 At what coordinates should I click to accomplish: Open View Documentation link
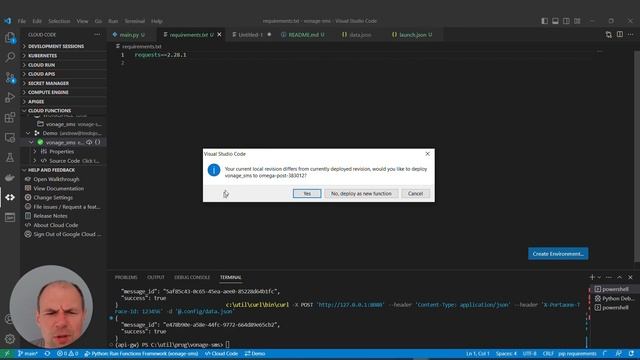(59, 189)
